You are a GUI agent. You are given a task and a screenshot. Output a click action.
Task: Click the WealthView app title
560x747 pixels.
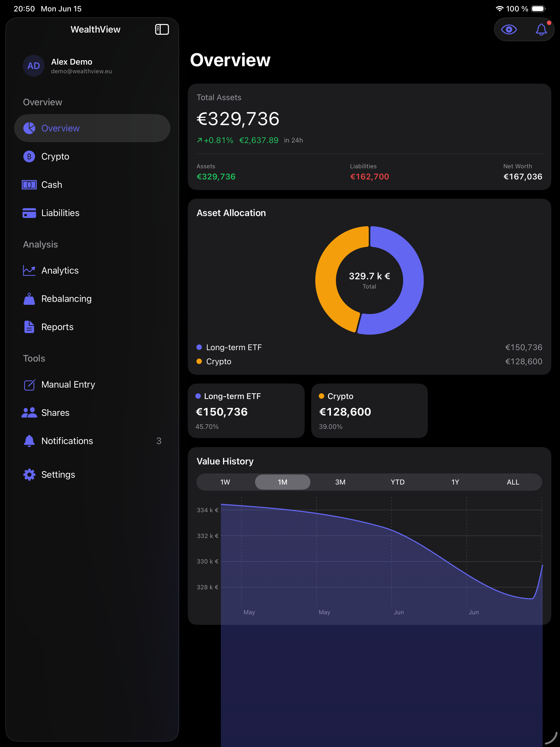95,29
